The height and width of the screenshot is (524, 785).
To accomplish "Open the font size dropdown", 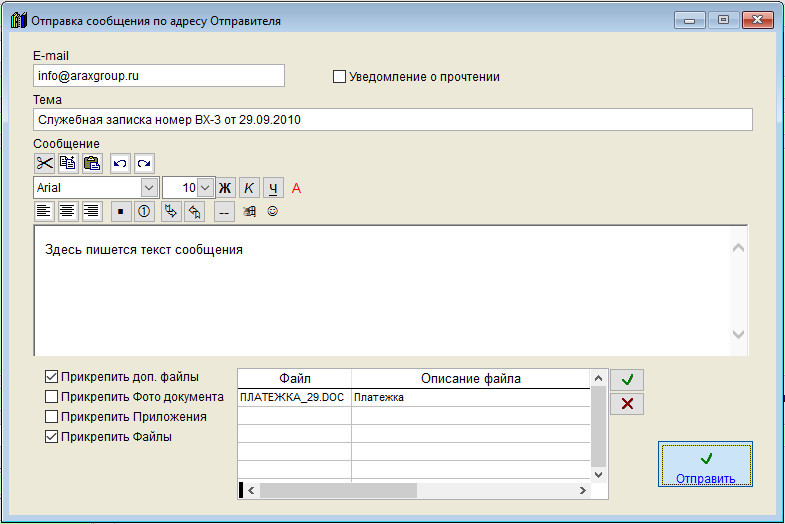I will (x=205, y=187).
